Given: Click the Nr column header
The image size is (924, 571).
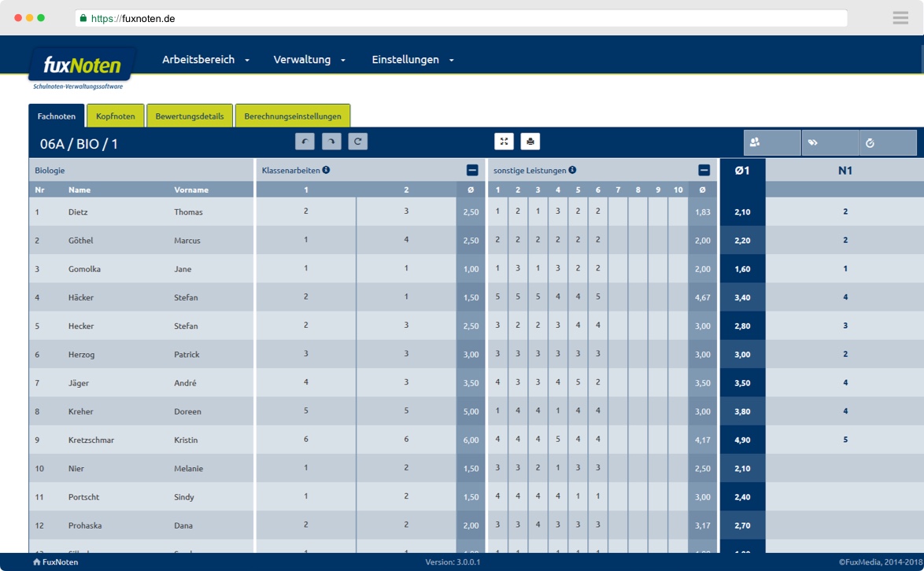Looking at the screenshot, I should pyautogui.click(x=39, y=190).
